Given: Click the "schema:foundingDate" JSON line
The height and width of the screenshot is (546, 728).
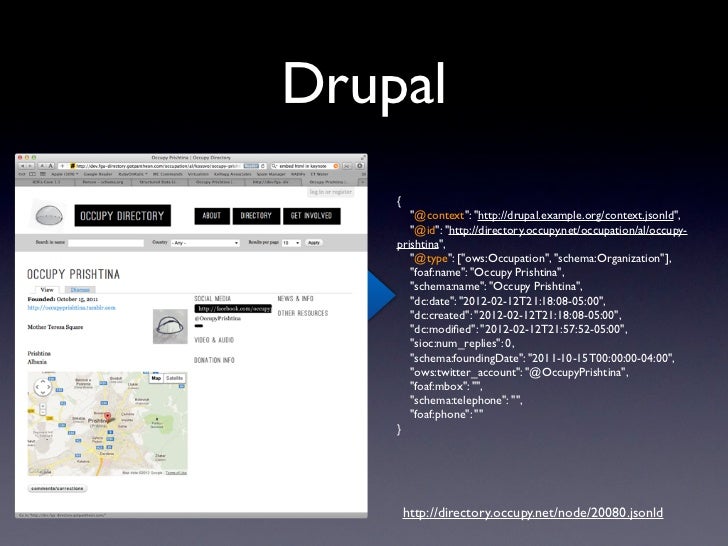Looking at the screenshot, I should tap(542, 358).
